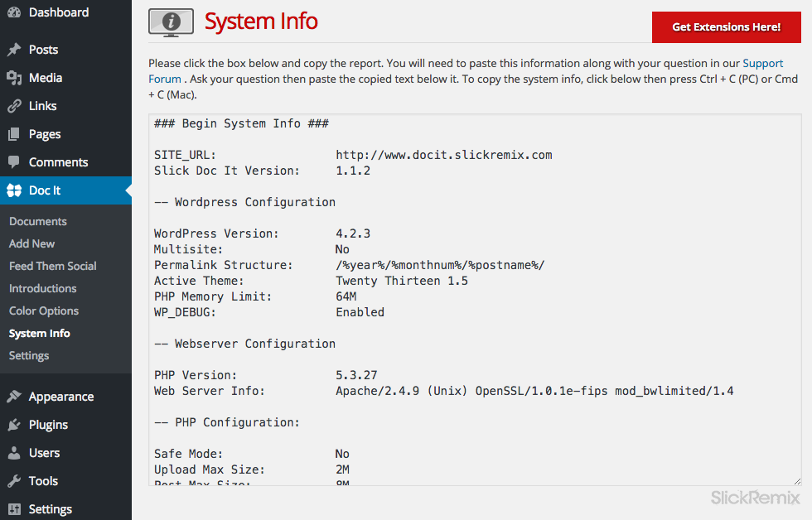Viewport: 812px width, 520px height.
Task: Select the Pages menu label
Action: 45,134
